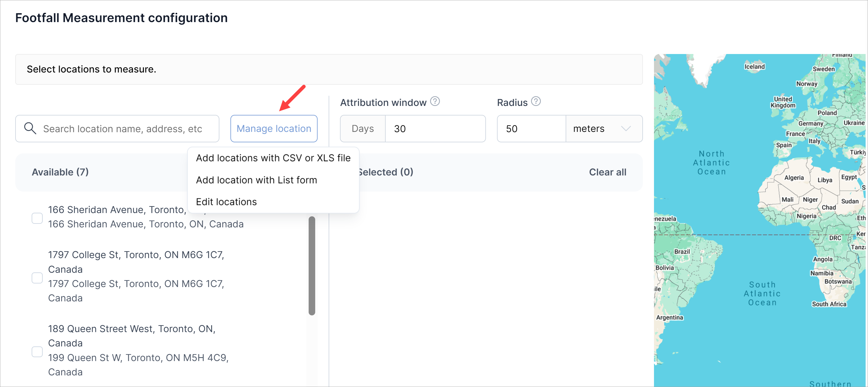The height and width of the screenshot is (387, 868).
Task: Click the available locations list scrollbar
Action: (x=312, y=266)
